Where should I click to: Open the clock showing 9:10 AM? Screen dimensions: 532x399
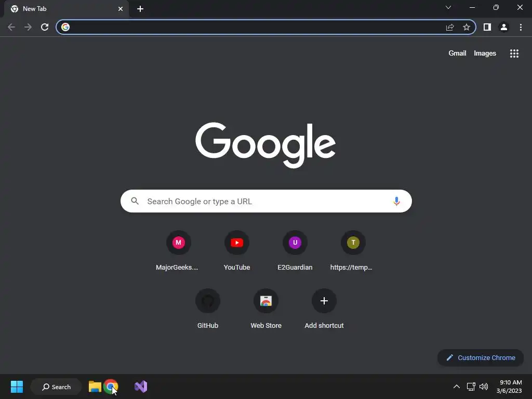click(509, 387)
